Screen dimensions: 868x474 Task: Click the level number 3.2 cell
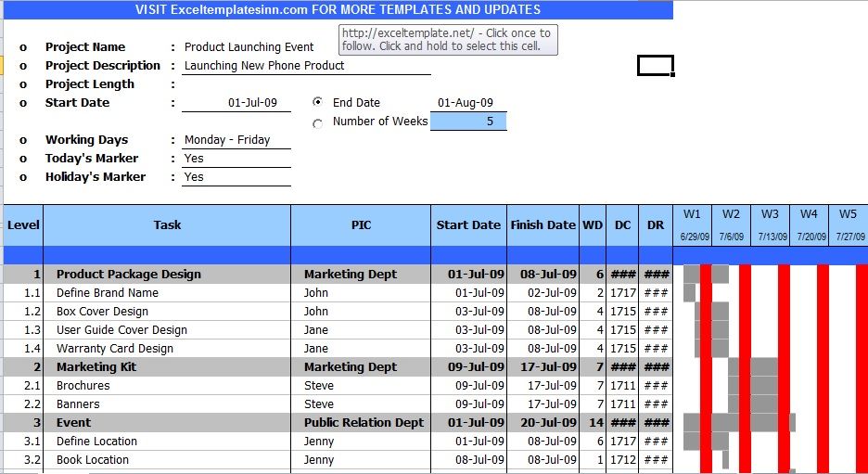23,459
